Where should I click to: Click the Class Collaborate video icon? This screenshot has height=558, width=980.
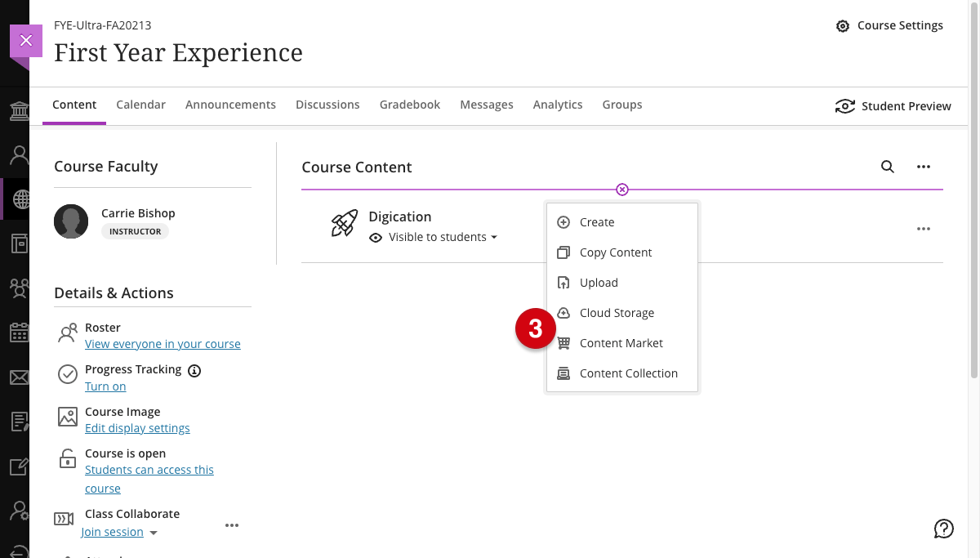click(x=64, y=519)
